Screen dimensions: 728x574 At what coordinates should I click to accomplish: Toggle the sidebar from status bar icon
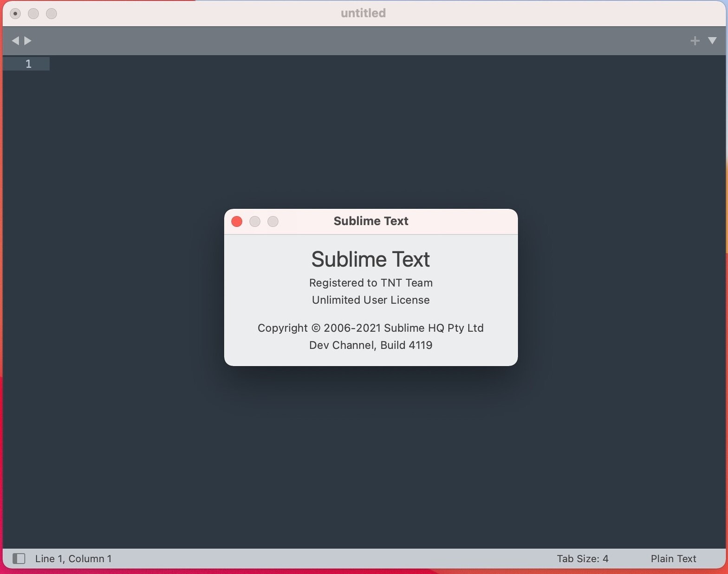point(19,558)
